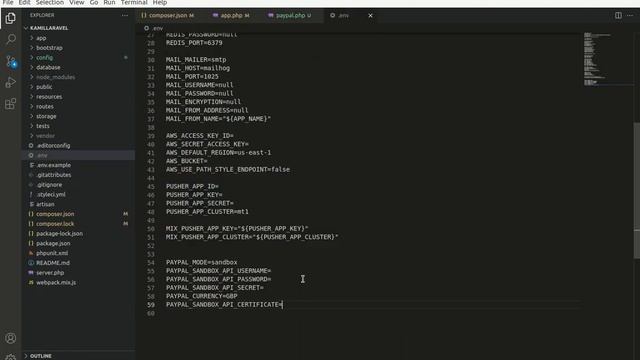This screenshot has width=640, height=360.
Task: Open .gitignore in the explorer
Action: tap(49, 185)
